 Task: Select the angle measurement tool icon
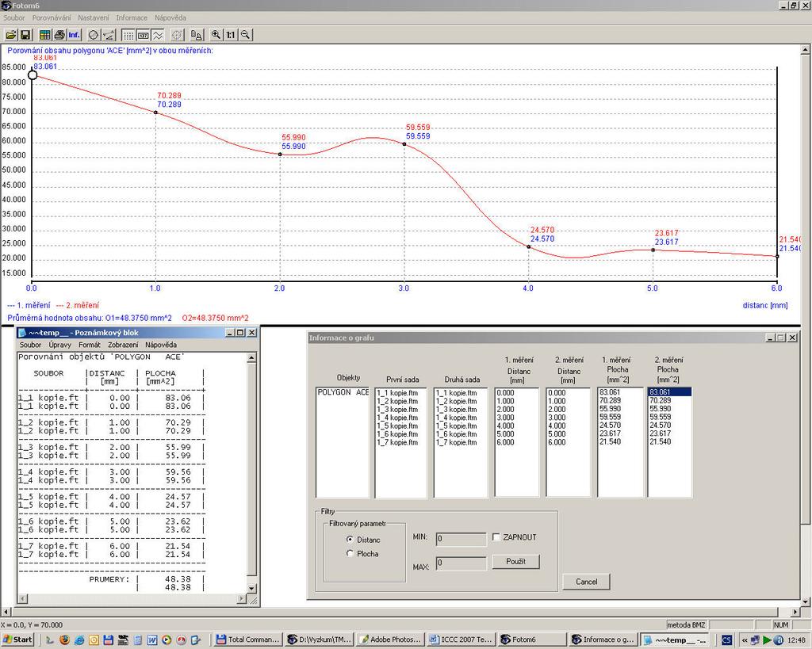pyautogui.click(x=108, y=35)
